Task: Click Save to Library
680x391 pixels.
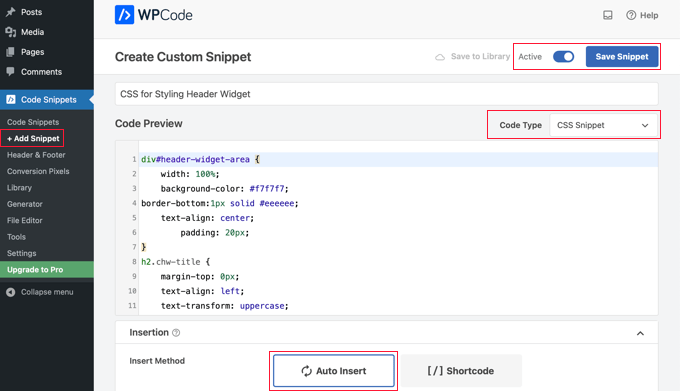Action: click(x=480, y=56)
